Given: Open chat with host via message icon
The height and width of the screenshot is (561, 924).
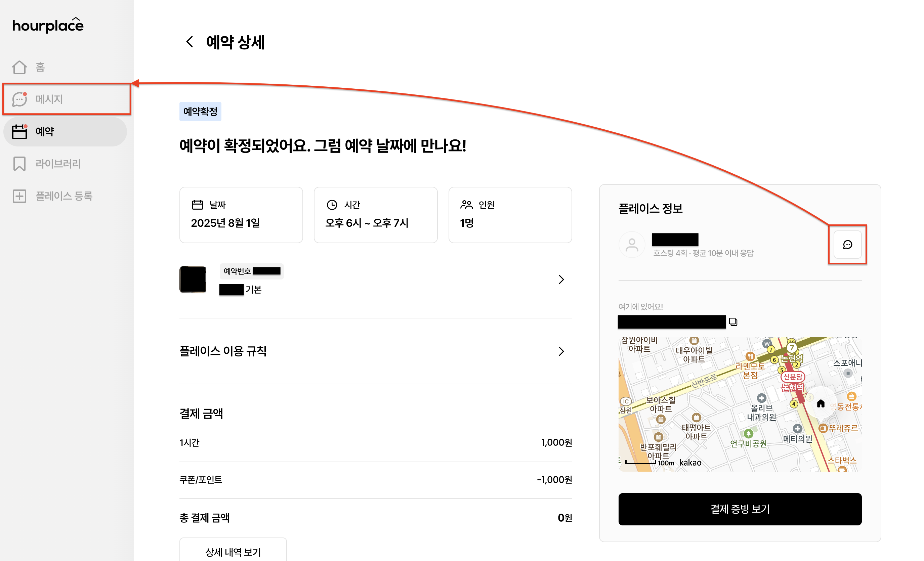Looking at the screenshot, I should tap(847, 245).
